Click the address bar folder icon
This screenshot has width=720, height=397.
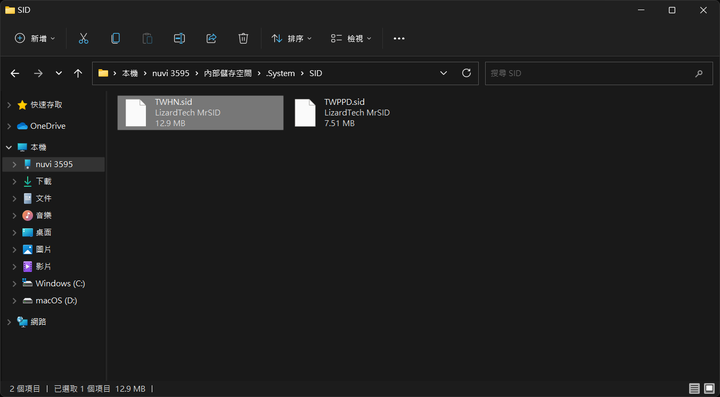click(103, 73)
